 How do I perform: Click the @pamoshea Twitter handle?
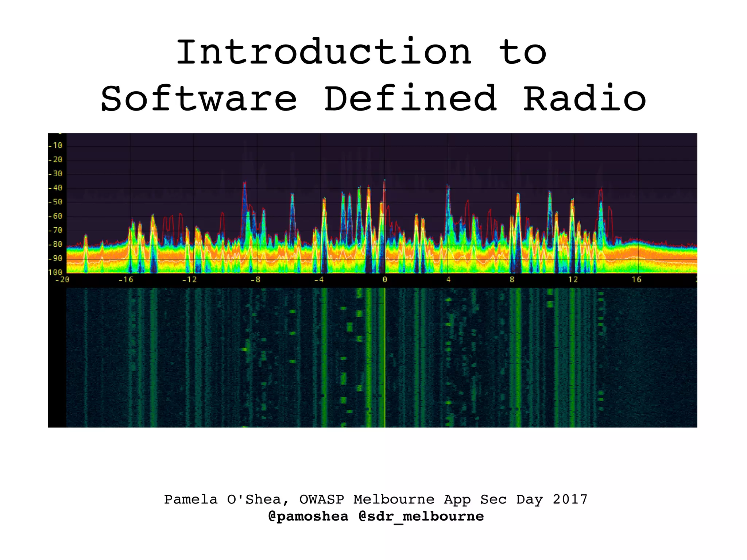[308, 516]
